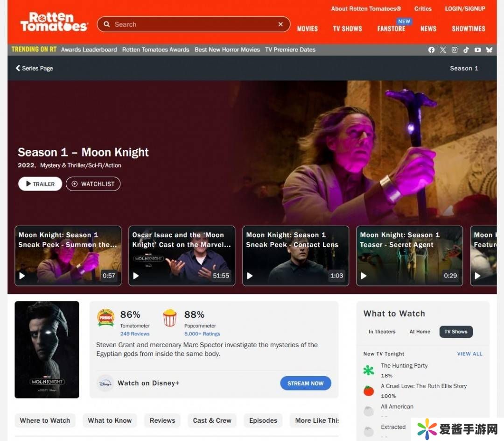Open the YouTube social icon

[478, 50]
